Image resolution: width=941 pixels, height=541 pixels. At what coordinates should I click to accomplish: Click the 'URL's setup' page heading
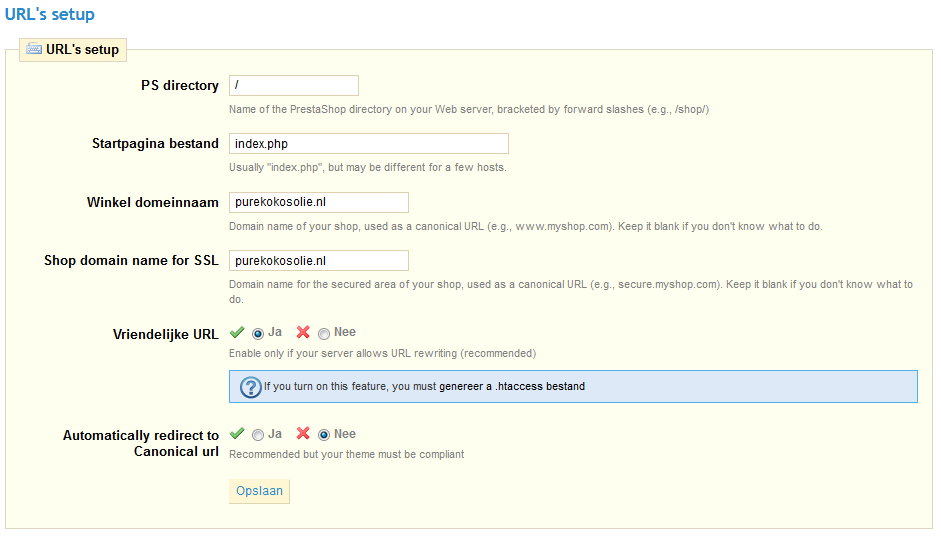coord(50,14)
